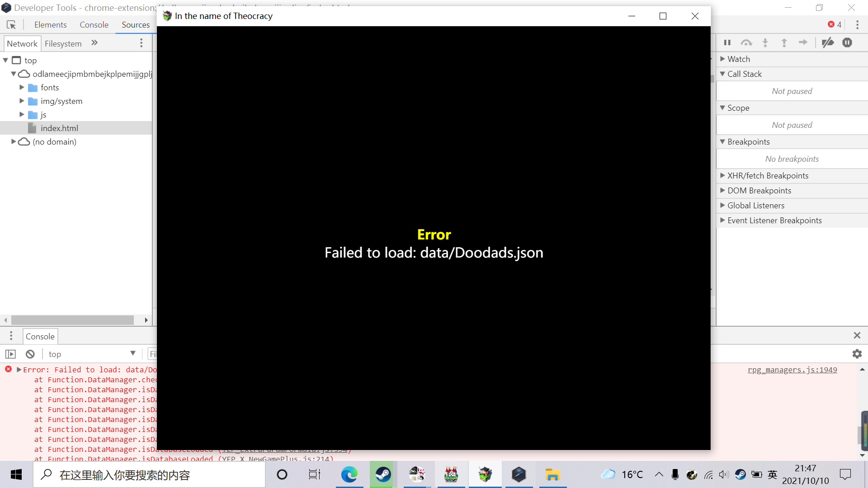The width and height of the screenshot is (868, 488).
Task: Select the Network navigator tab
Action: pyautogui.click(x=22, y=43)
